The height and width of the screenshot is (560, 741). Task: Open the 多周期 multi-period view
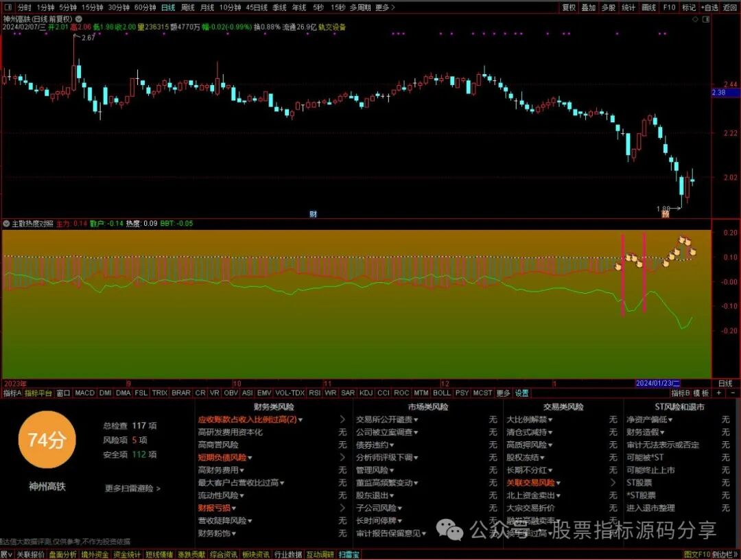[x=360, y=8]
